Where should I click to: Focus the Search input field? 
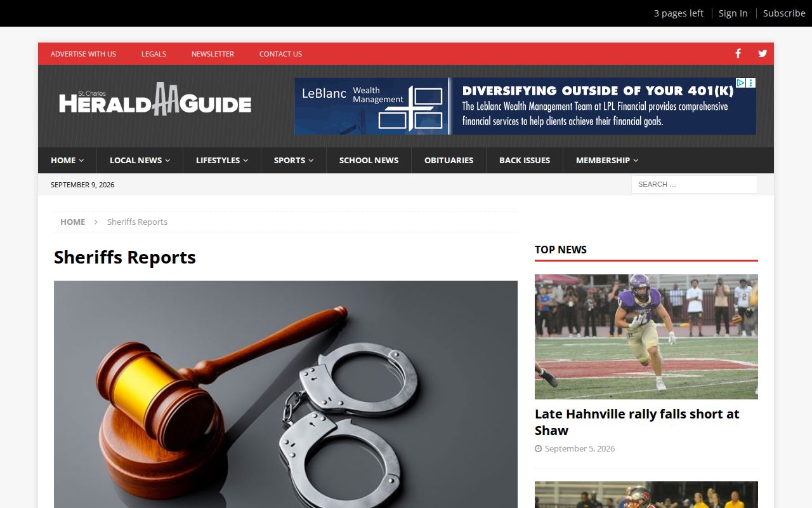(694, 184)
